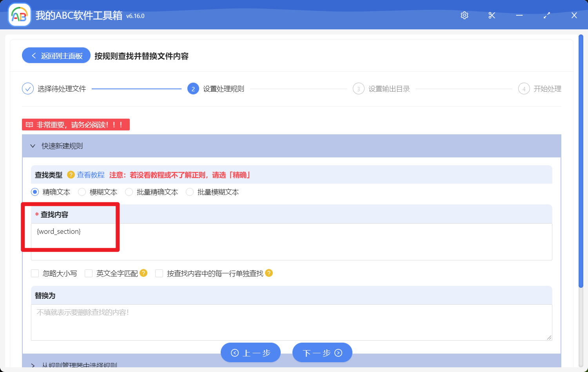This screenshot has width=588, height=372.
Task: Collapse the 快速新建规则 section
Action: [33, 146]
